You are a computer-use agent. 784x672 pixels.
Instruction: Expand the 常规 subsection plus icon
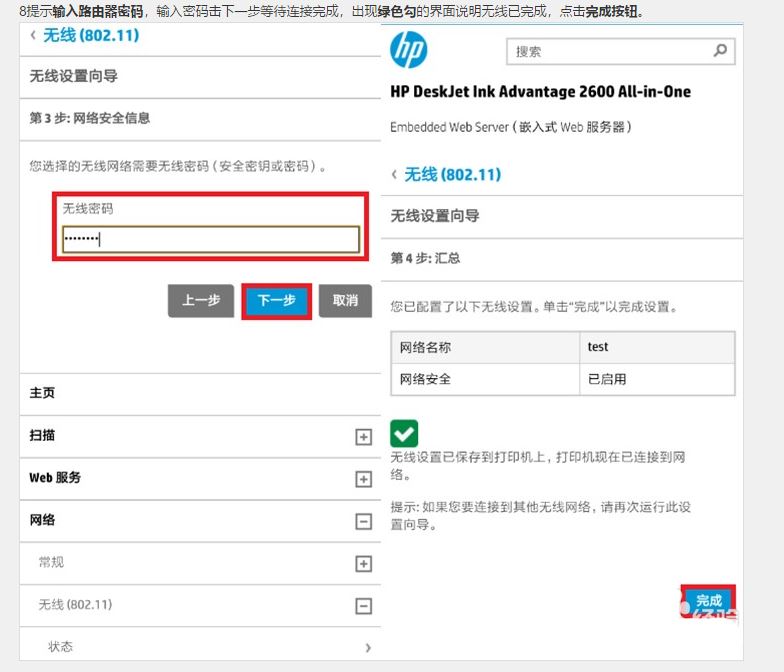pyautogui.click(x=364, y=564)
